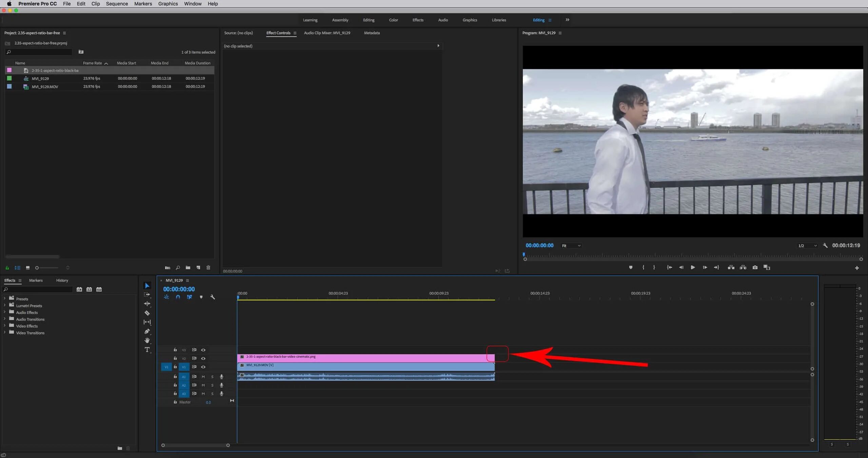Open the Sequence menu
Viewport: 868px width, 458px height.
tap(117, 4)
